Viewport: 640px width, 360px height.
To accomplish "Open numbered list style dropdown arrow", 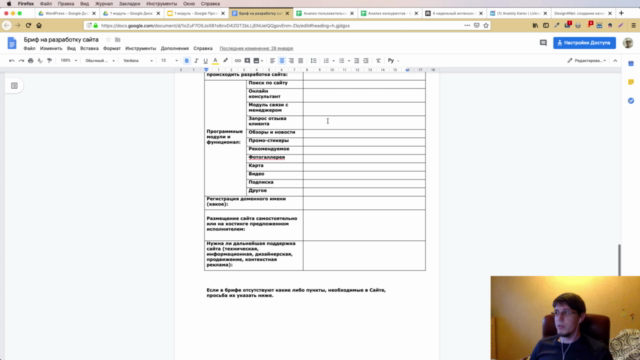I will tap(333, 61).
